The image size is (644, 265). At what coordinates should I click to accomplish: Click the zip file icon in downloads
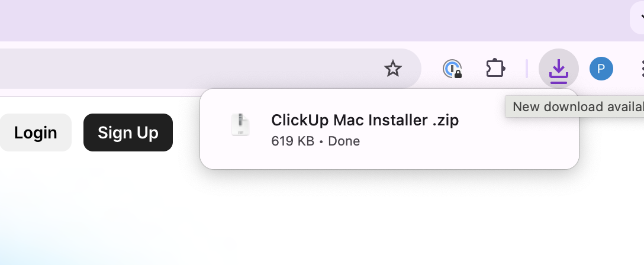tap(240, 126)
